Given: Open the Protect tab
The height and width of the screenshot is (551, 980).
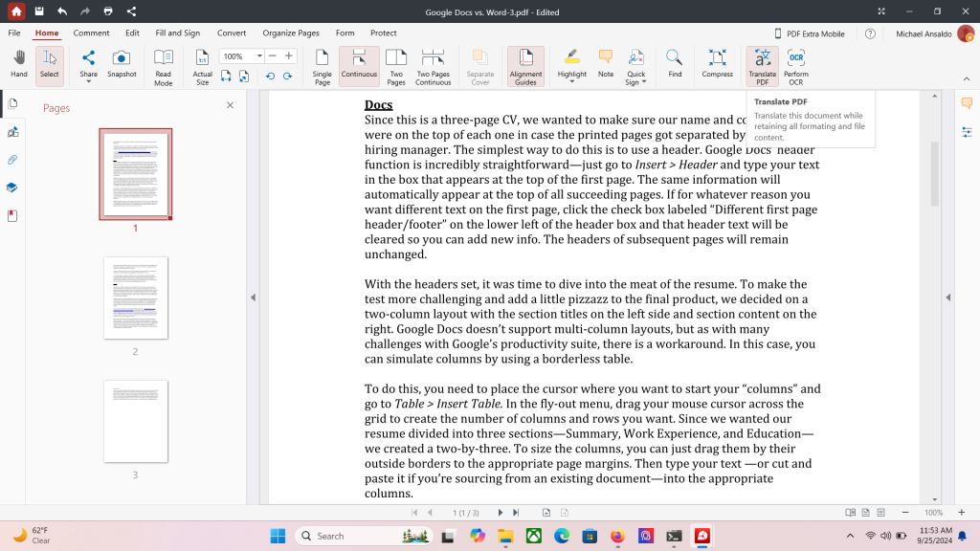Looking at the screenshot, I should [383, 33].
